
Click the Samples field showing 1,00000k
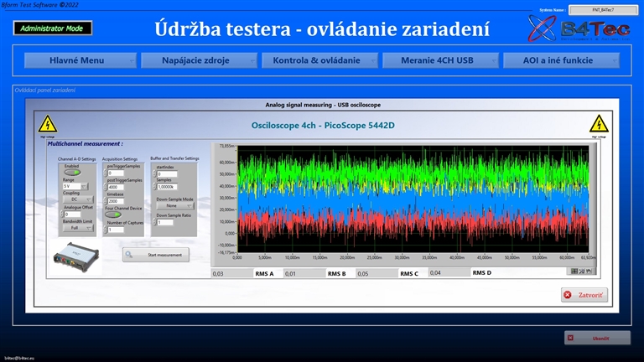point(167,187)
